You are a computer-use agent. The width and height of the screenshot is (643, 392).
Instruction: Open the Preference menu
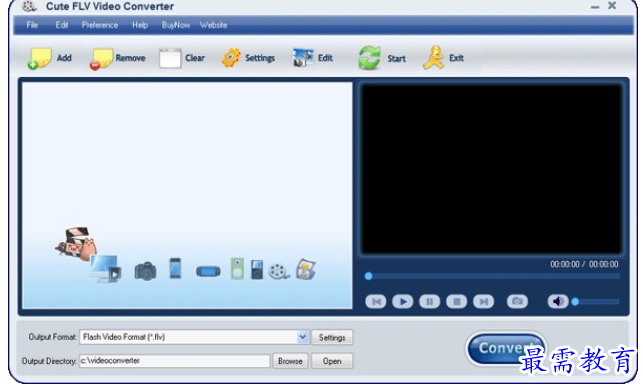coord(100,25)
